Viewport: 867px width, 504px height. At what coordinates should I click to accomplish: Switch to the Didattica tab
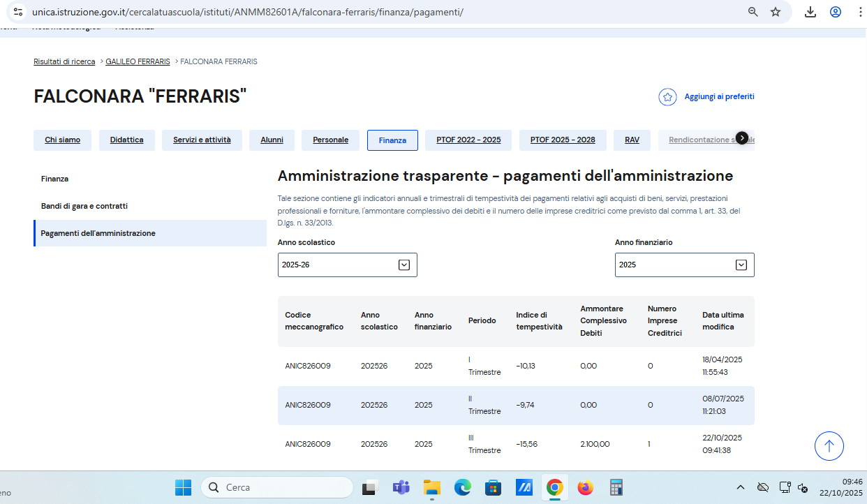(x=126, y=140)
